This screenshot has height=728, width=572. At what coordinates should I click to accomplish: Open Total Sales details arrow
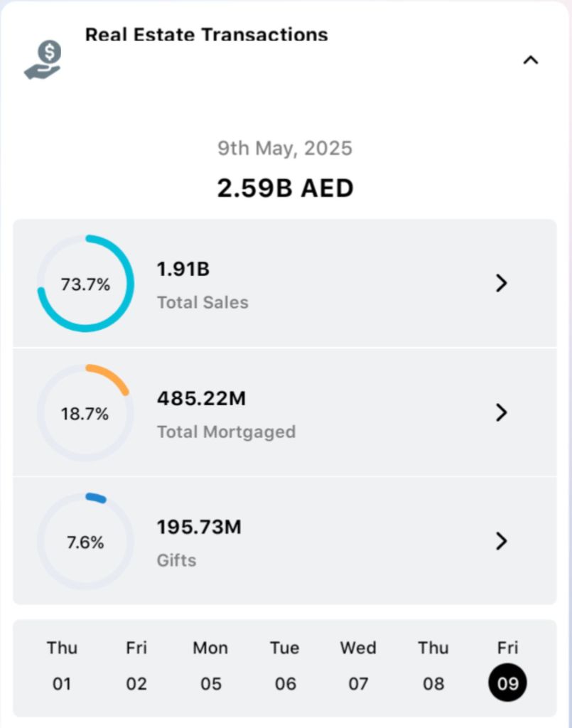(502, 284)
